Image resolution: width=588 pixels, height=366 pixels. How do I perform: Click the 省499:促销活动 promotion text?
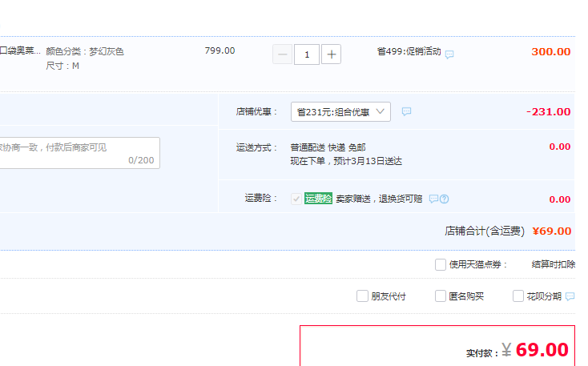tap(409, 51)
